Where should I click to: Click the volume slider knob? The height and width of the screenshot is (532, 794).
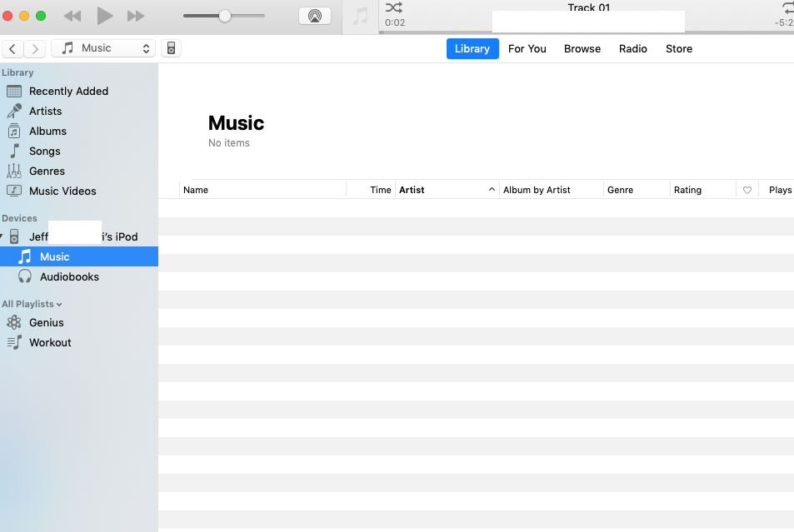[225, 16]
